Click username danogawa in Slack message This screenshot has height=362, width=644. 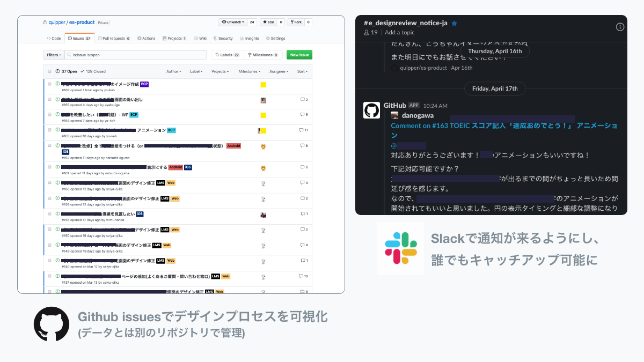point(418,115)
